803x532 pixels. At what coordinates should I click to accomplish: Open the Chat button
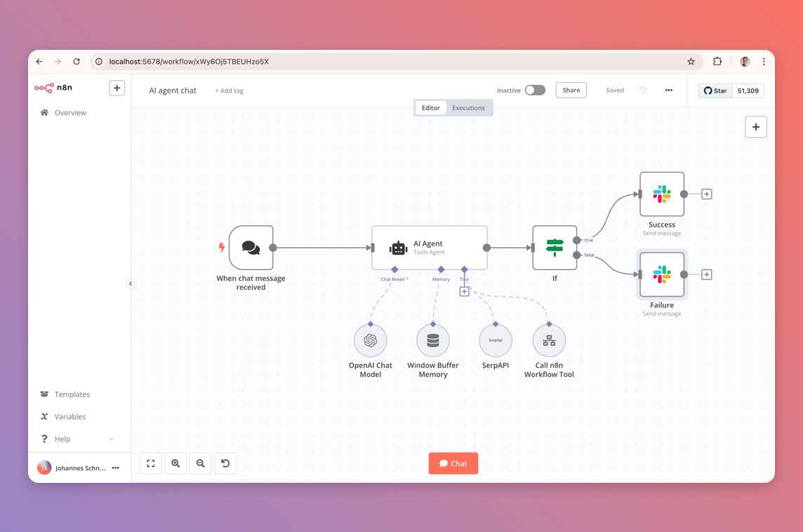pos(453,463)
